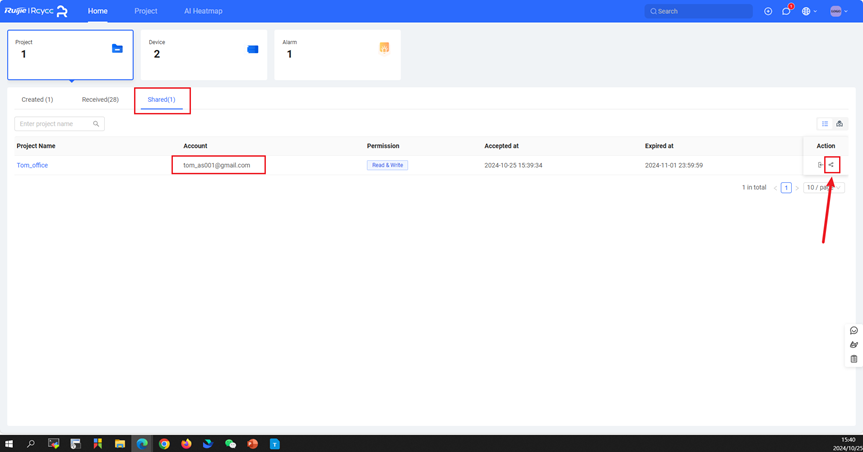Click the share icon in the Action column
Viewport: 863px width, 452px height.
[831, 165]
